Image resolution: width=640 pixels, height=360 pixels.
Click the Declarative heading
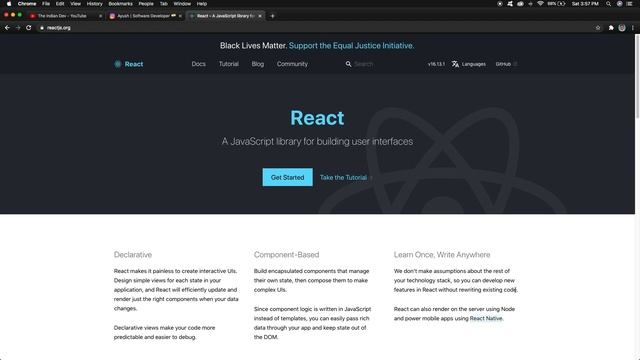(x=133, y=255)
